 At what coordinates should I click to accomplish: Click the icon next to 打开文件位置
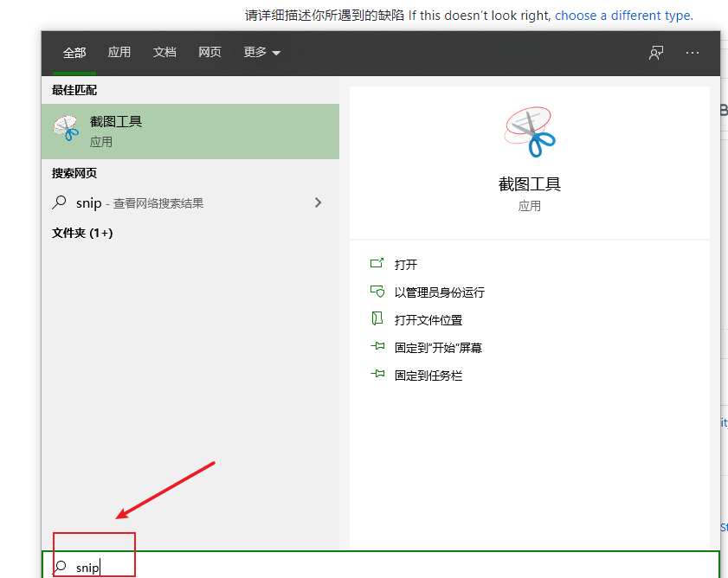377,319
